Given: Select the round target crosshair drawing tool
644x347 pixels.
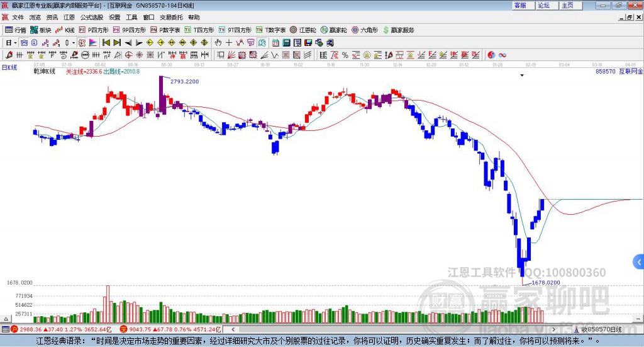Looking at the screenshot, I should (128, 55).
